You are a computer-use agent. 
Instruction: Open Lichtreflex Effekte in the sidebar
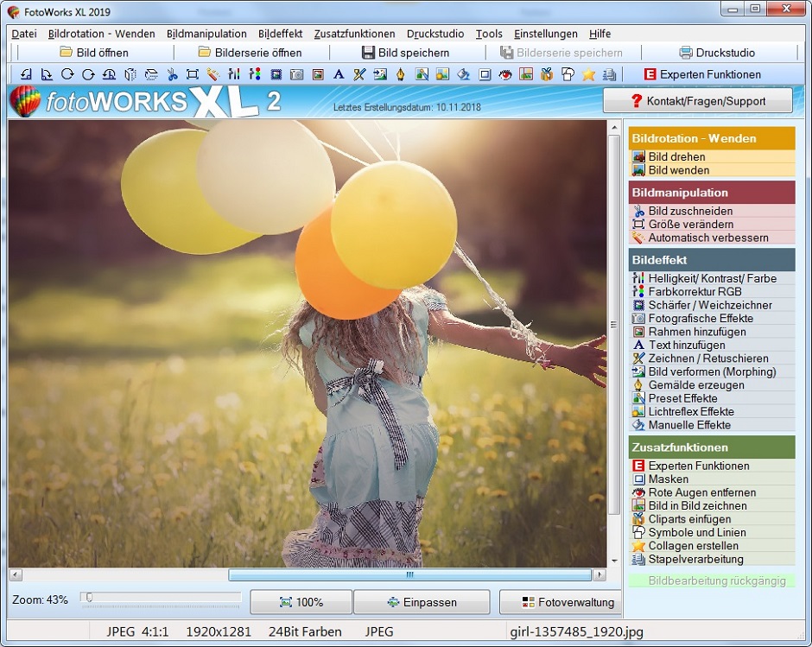691,412
